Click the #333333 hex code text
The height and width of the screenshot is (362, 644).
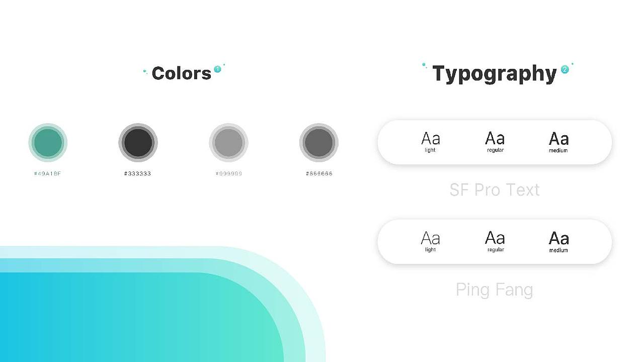coord(138,173)
